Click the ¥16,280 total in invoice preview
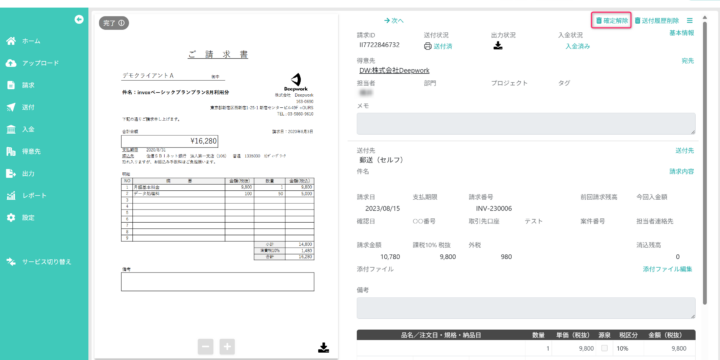Image resolution: width=720 pixels, height=360 pixels. point(203,141)
